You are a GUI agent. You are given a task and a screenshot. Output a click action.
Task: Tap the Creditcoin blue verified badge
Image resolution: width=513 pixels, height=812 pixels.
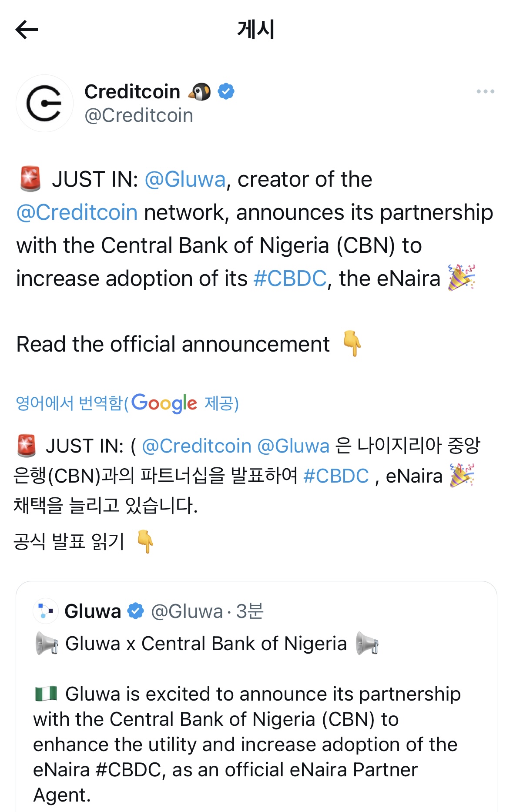(226, 91)
